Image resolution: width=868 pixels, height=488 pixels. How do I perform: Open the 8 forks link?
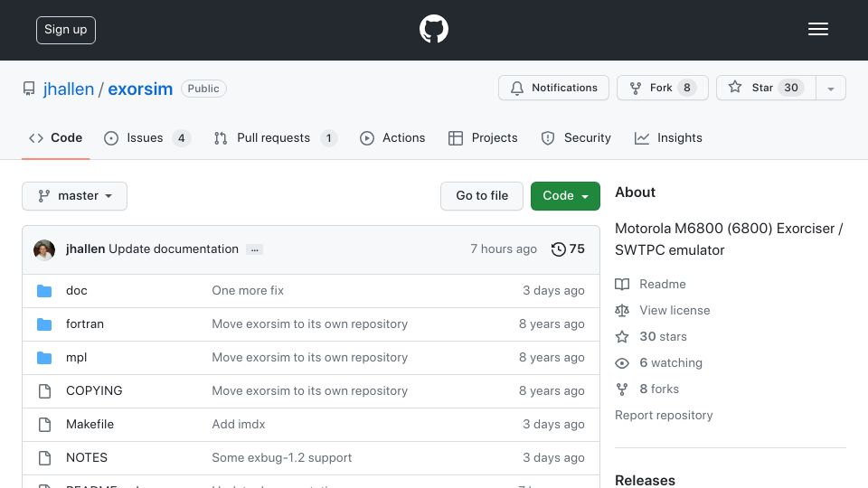pyautogui.click(x=659, y=389)
